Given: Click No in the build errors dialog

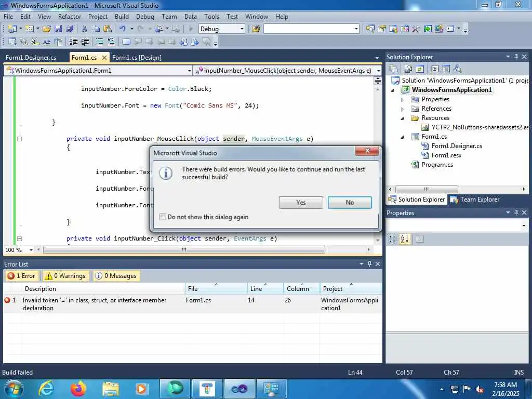Looking at the screenshot, I should pyautogui.click(x=350, y=202).
